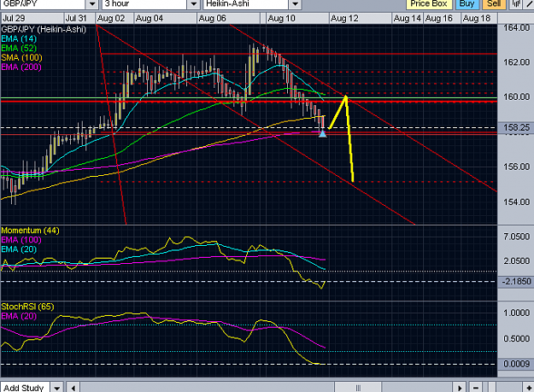Click the momentum value tag -2.1850
Image resolution: width=534 pixels, height=392 pixels.
(x=516, y=282)
